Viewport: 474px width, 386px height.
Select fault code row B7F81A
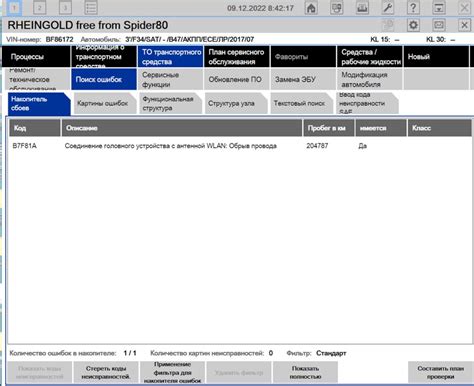click(240, 146)
